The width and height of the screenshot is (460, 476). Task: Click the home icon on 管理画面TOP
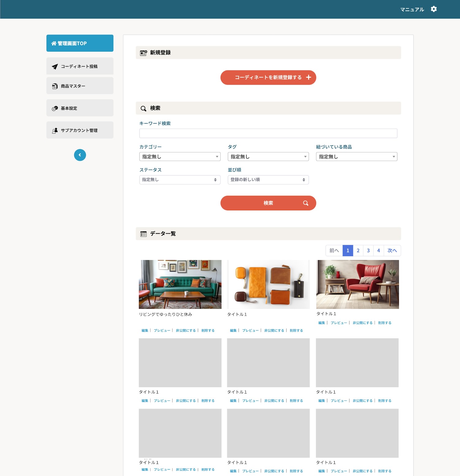[x=54, y=44]
